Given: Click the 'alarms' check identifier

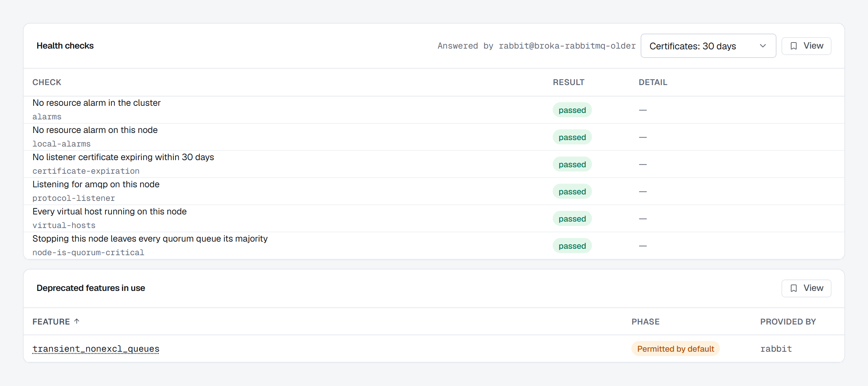Looking at the screenshot, I should [47, 117].
